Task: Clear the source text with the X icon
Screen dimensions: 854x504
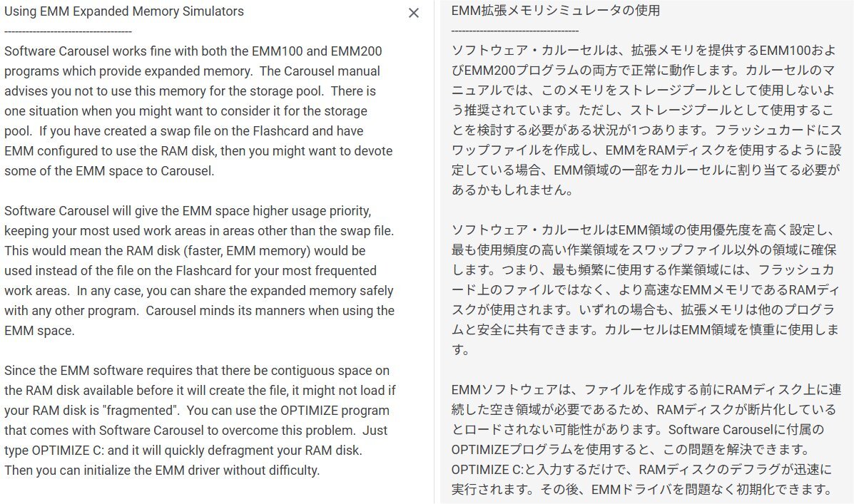Action: 413,13
